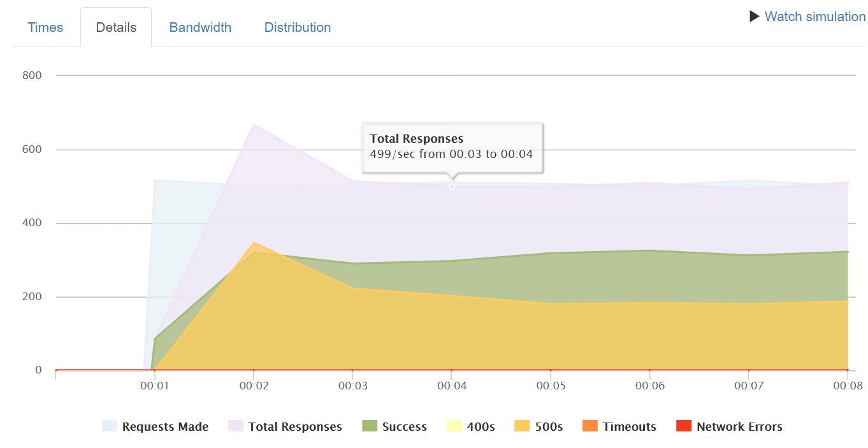Toggle the Timeouts series legend label
This screenshot has height=448, width=868.
point(629,427)
